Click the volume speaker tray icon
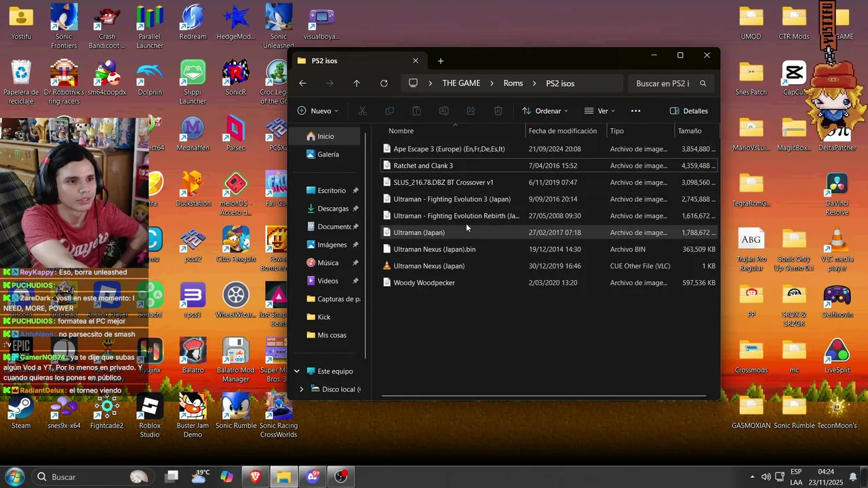 pos(766,477)
